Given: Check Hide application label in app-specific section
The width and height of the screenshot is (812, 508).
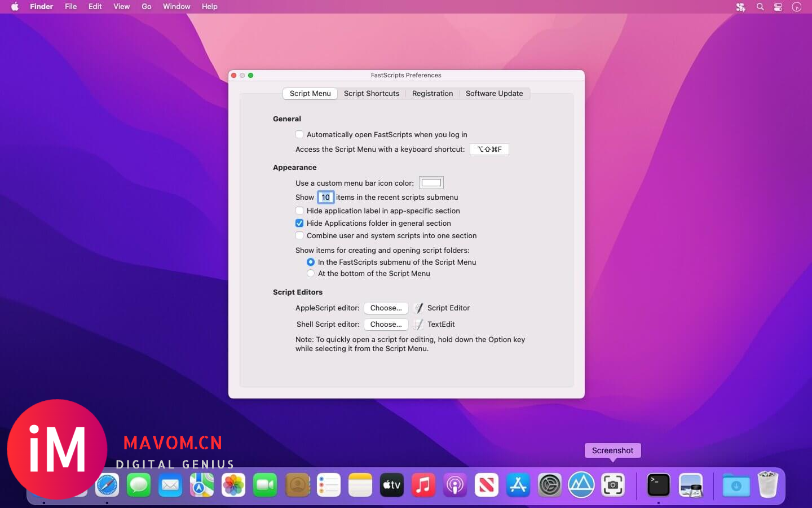Looking at the screenshot, I should tap(299, 211).
